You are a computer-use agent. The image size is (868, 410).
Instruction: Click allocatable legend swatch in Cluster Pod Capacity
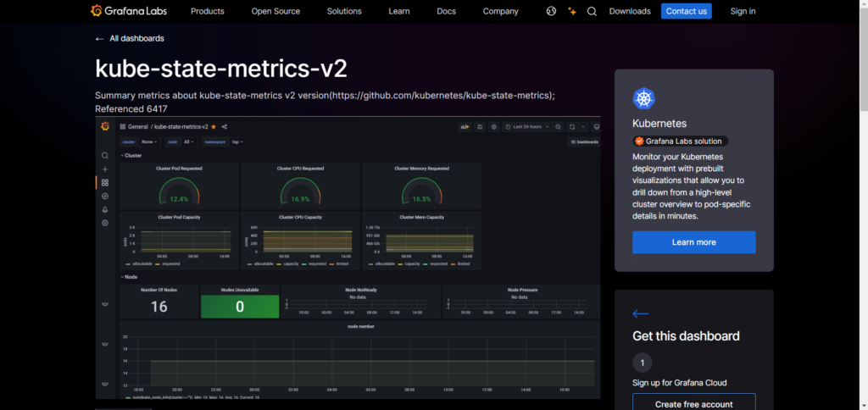click(128, 264)
